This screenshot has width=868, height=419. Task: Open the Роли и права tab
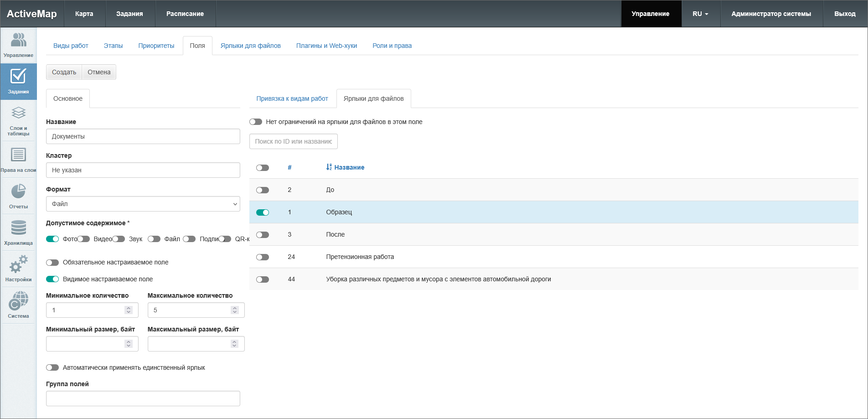392,46
